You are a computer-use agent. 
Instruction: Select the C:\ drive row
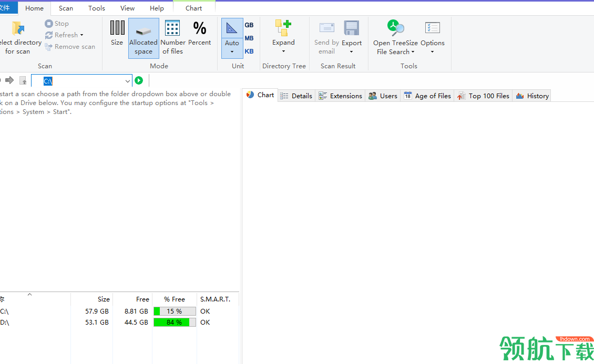(119, 311)
